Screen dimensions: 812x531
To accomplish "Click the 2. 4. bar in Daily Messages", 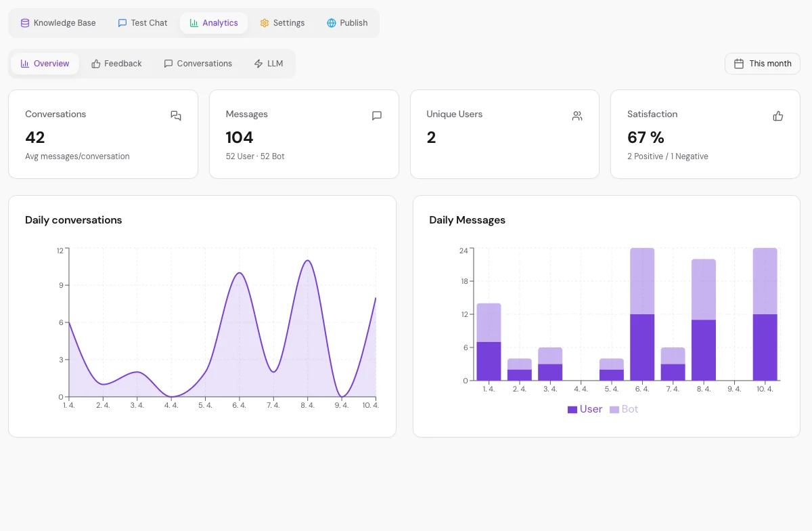I will coord(520,370).
